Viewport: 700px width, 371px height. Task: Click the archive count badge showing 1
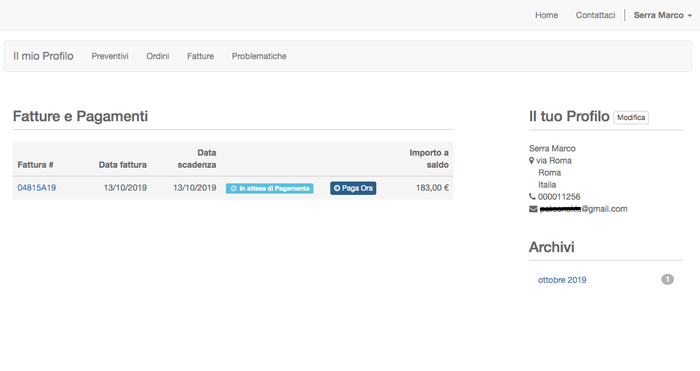667,279
